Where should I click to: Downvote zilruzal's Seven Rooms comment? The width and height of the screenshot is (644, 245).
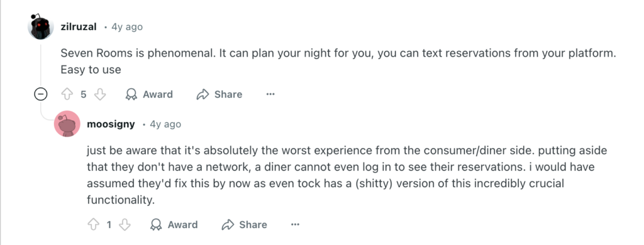coord(100,94)
